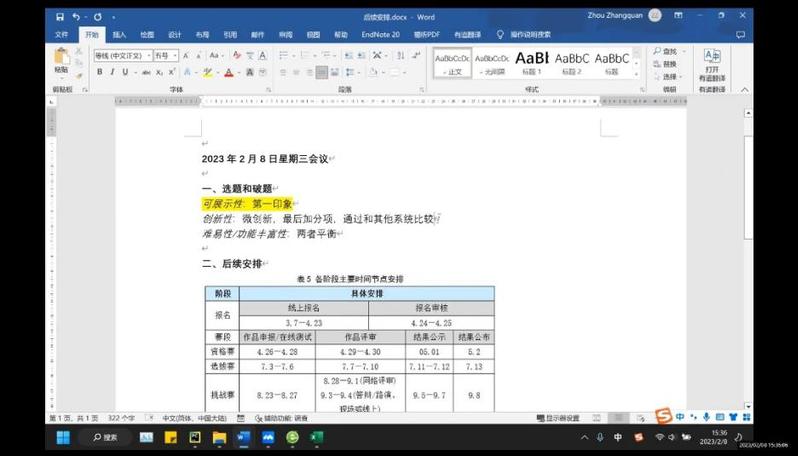
Task: Toggle Italic formatting button
Action: pos(111,72)
